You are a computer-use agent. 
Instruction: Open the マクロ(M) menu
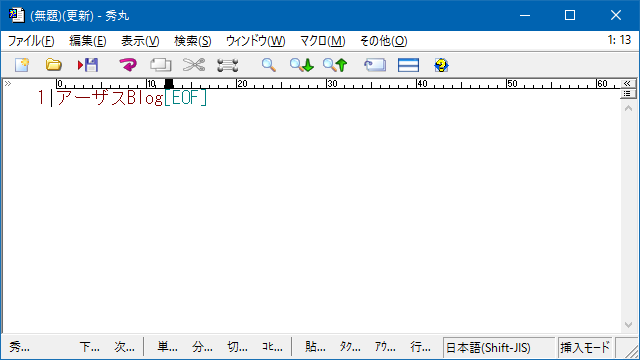point(322,41)
